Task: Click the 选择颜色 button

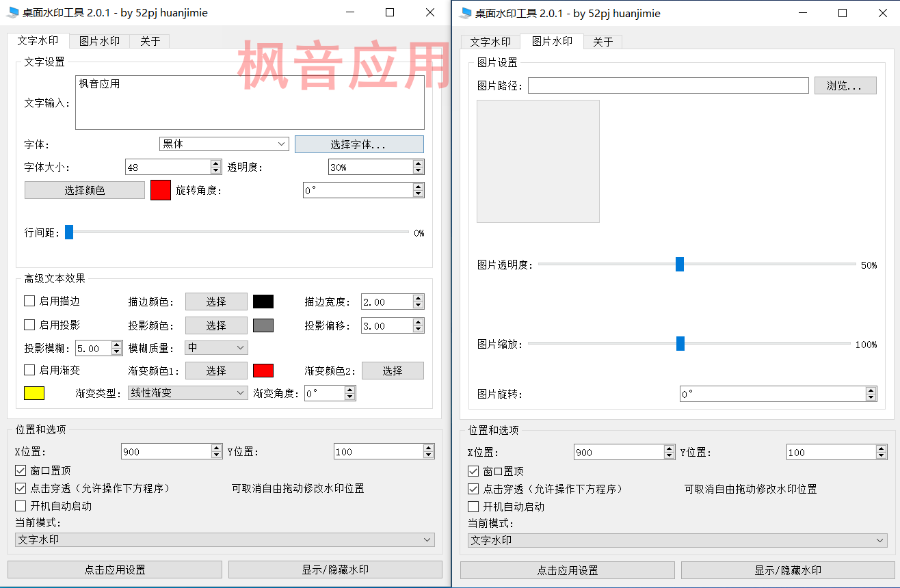Action: (85, 190)
